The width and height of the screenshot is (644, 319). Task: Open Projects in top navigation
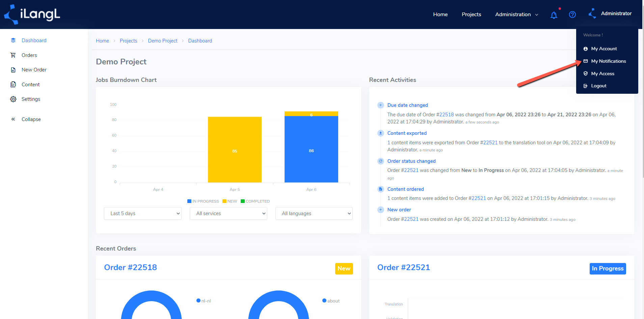(472, 14)
